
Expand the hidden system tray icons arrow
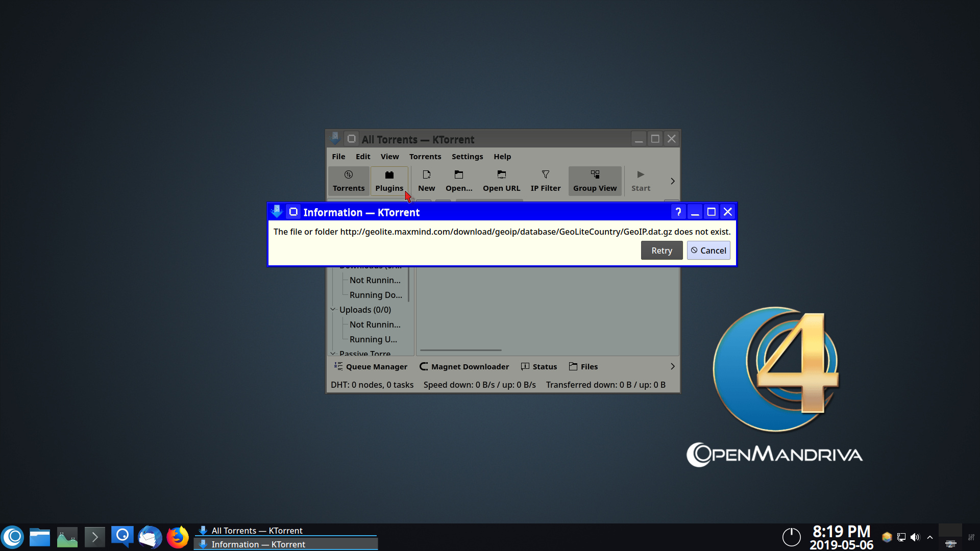click(930, 537)
